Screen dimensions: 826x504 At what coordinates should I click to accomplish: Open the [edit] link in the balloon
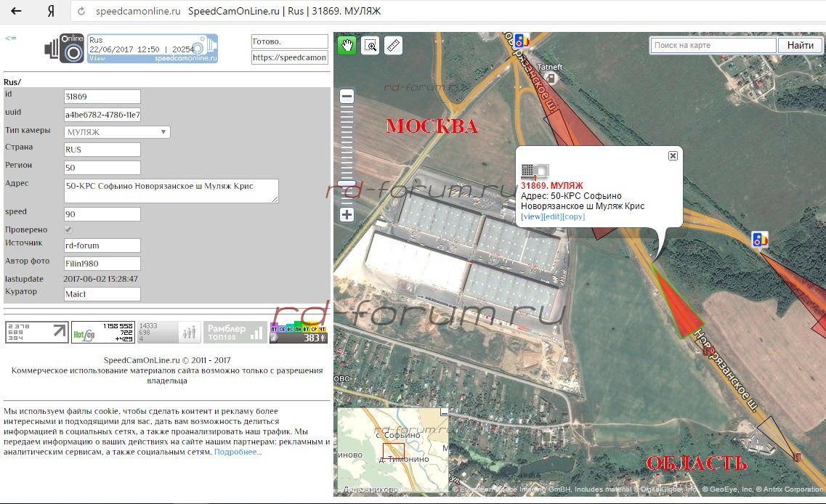tap(552, 216)
